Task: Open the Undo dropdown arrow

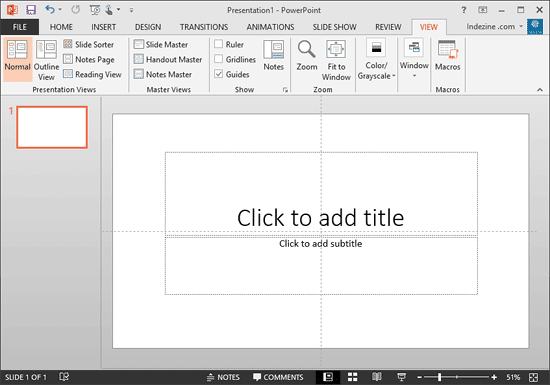Action: [x=60, y=9]
